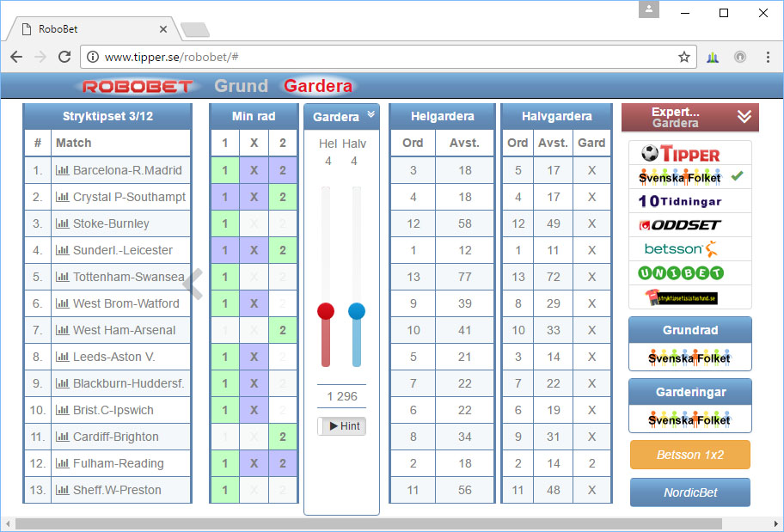Select Unibet expert source logo

point(681,273)
